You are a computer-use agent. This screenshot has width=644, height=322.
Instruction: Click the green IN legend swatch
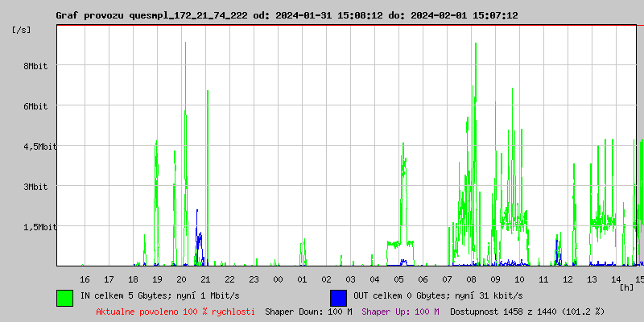coord(64,297)
